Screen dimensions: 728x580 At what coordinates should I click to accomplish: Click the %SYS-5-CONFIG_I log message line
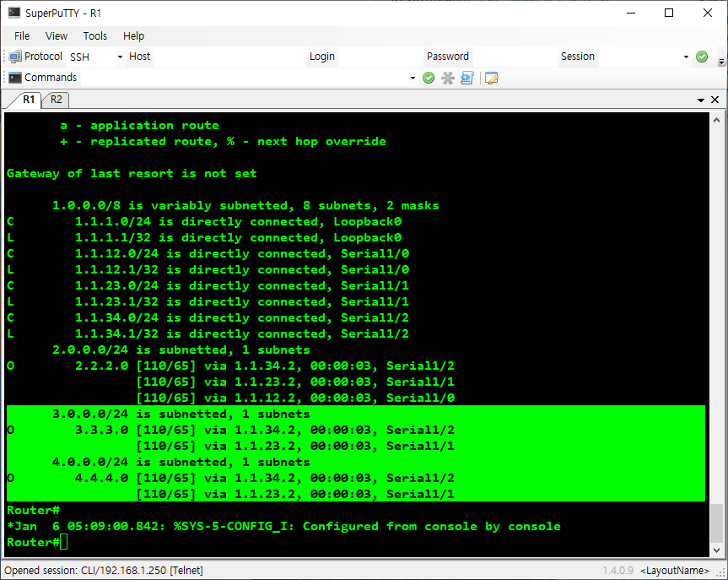tap(283, 526)
